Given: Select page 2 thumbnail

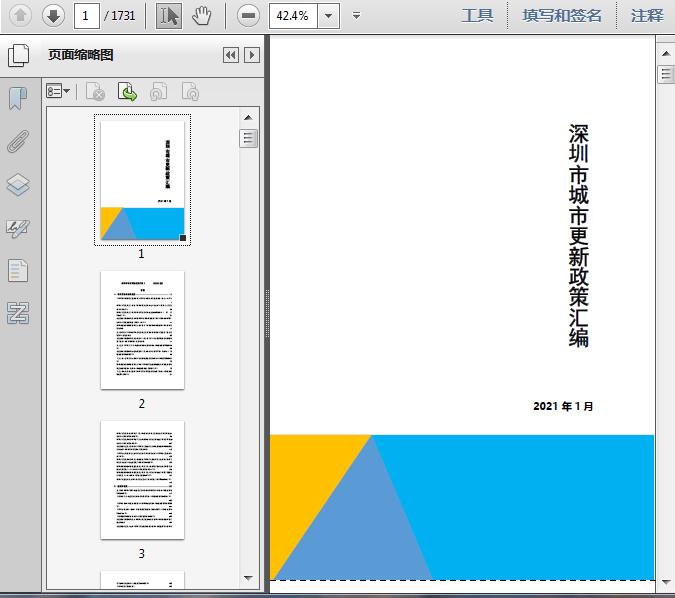Looking at the screenshot, I should (142, 330).
